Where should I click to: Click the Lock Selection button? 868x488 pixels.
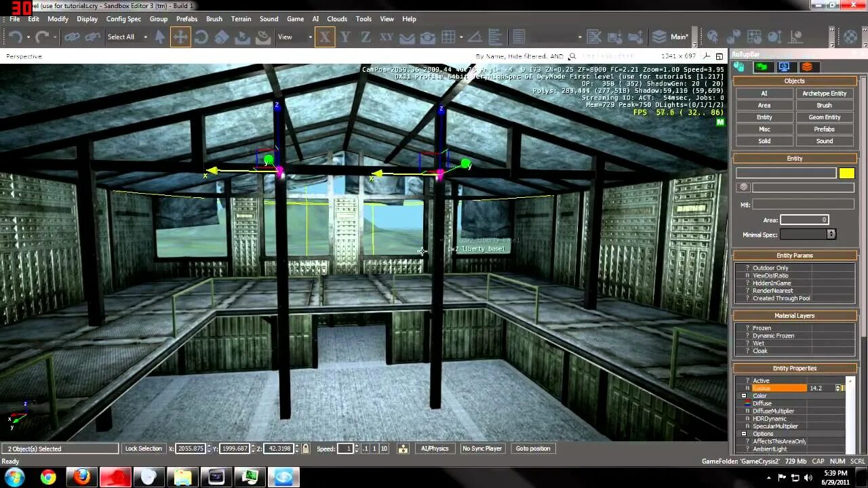pyautogui.click(x=144, y=449)
